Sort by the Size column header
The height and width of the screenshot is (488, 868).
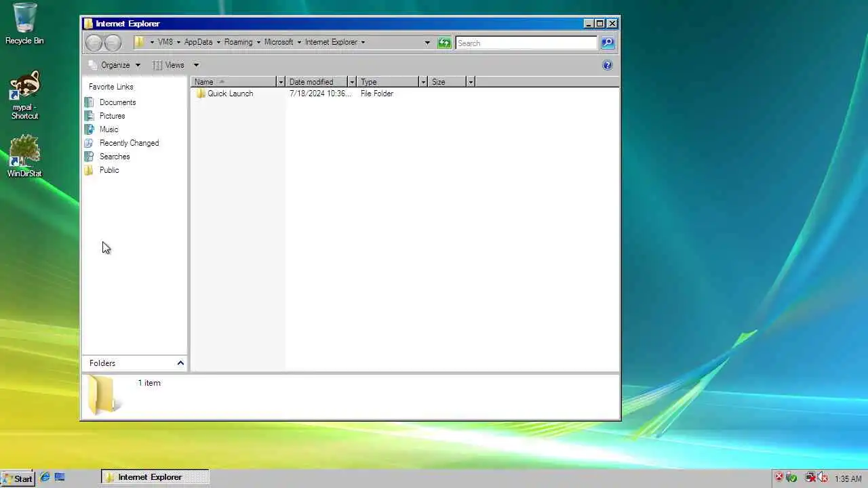pos(447,82)
